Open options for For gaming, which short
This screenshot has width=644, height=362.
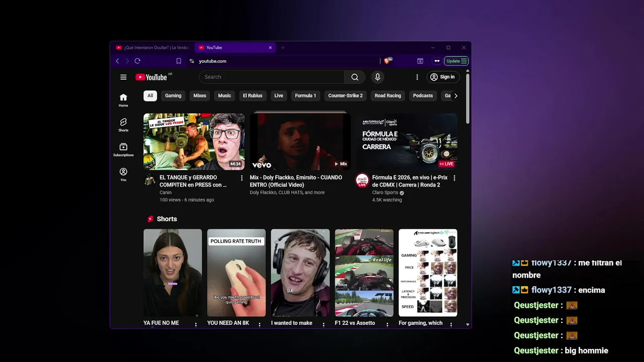(x=451, y=325)
